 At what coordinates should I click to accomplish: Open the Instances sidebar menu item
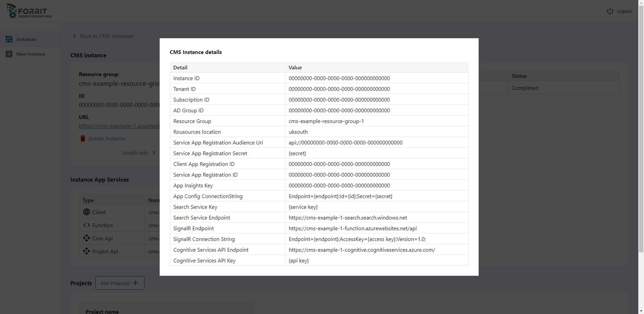[26, 39]
